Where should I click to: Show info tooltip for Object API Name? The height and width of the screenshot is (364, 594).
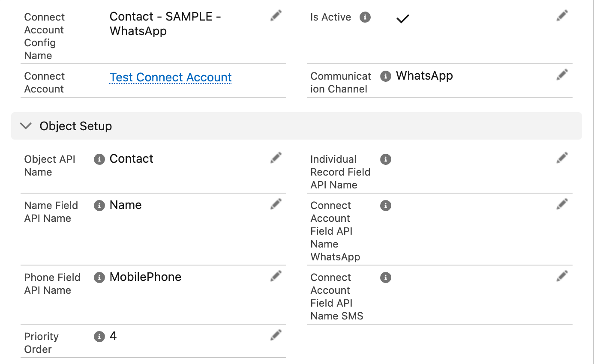click(x=99, y=159)
